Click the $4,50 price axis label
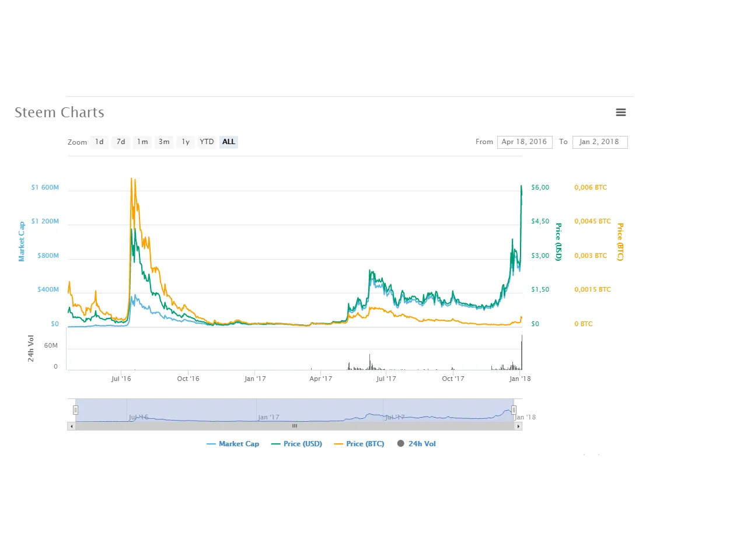 coord(540,221)
